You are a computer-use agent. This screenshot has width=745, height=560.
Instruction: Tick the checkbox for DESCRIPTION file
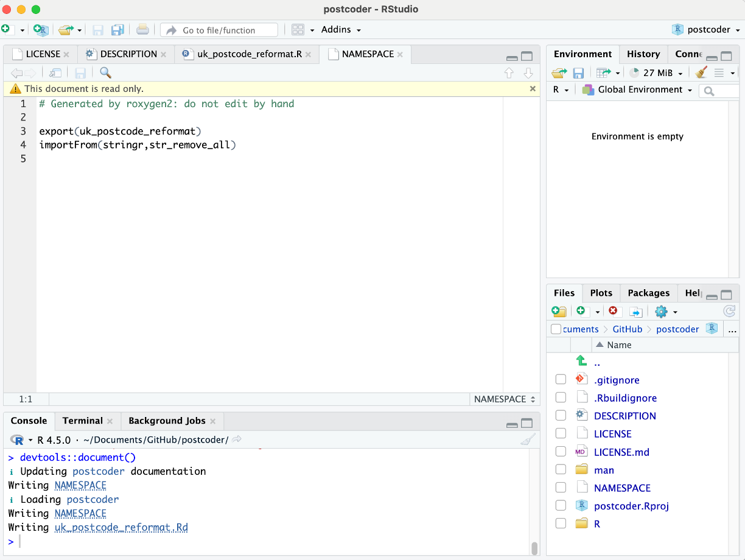tap(561, 416)
